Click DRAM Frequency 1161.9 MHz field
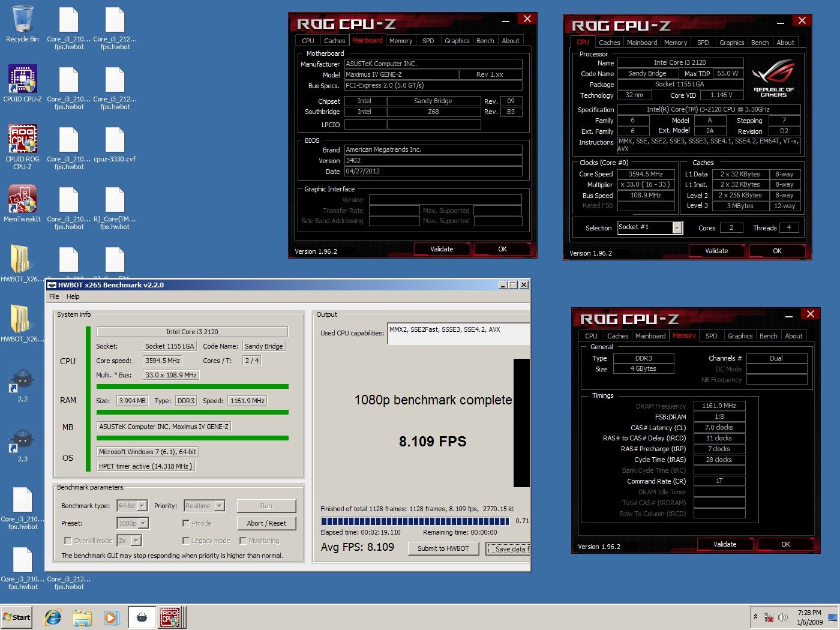This screenshot has height=630, width=840. pos(719,406)
